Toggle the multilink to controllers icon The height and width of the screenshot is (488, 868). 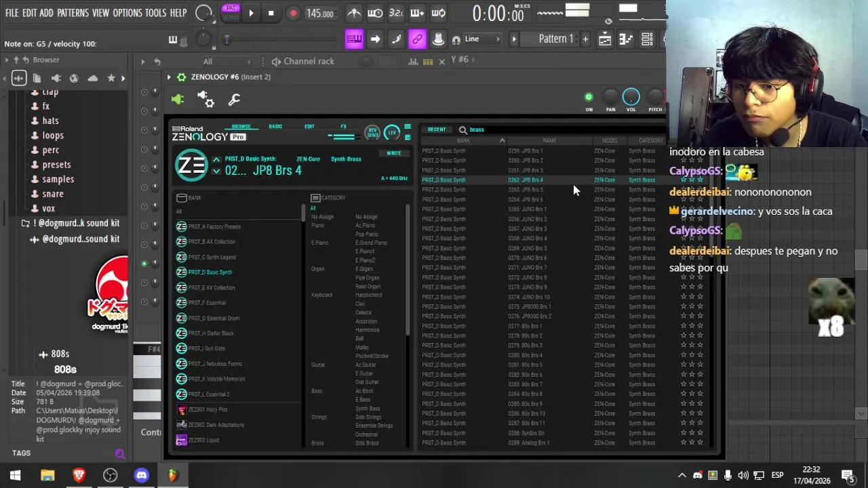[438, 39]
